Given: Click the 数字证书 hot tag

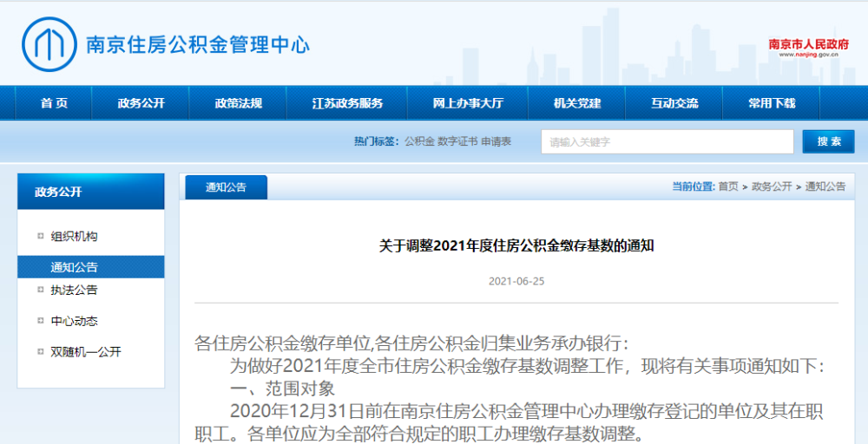Looking at the screenshot, I should 457,141.
